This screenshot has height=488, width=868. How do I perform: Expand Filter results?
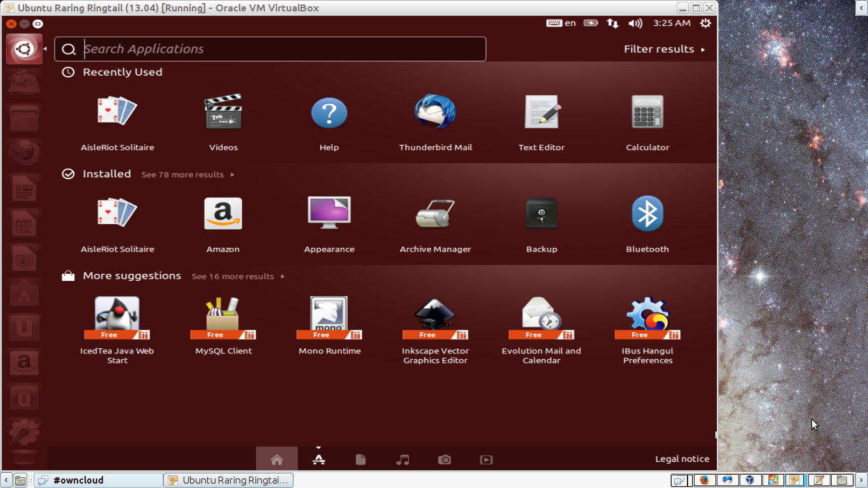pos(664,49)
